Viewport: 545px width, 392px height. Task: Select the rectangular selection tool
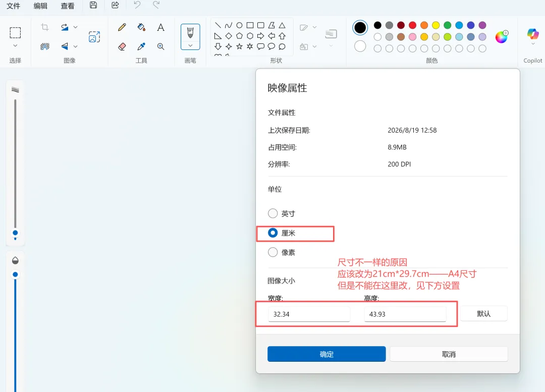tap(15, 33)
